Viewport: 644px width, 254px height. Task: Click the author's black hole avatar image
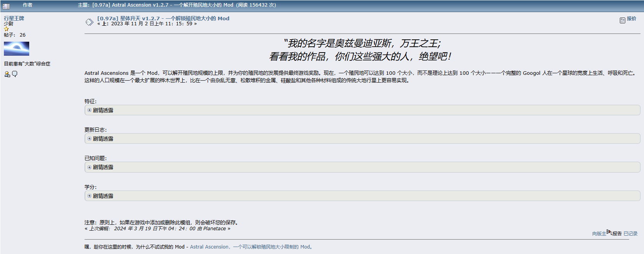[16, 49]
